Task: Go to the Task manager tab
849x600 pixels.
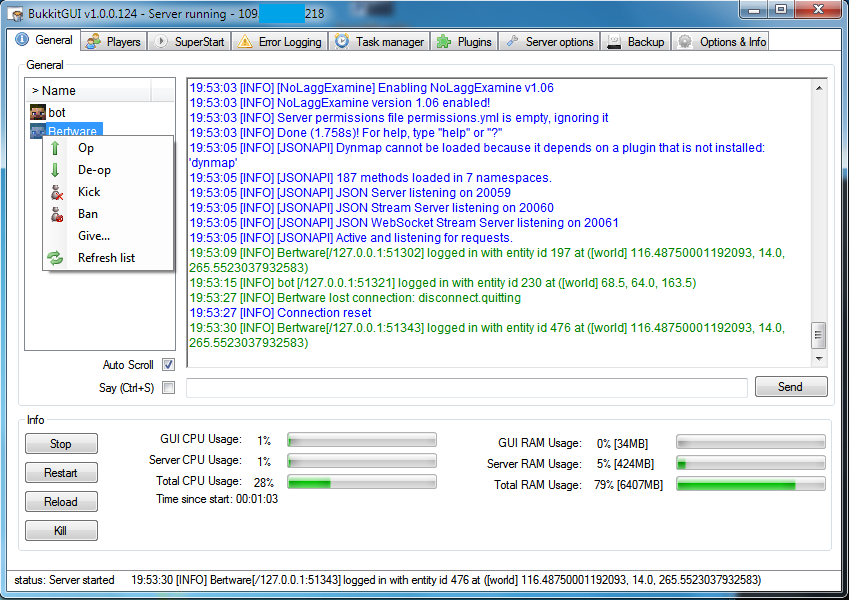Action: [380, 42]
